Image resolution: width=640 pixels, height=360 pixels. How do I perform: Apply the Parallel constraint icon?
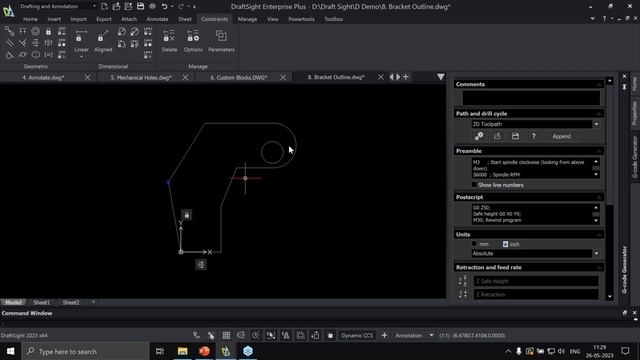click(9, 43)
